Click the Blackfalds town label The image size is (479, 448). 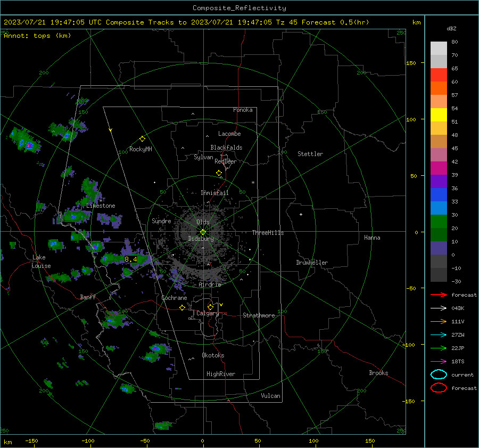(x=226, y=148)
